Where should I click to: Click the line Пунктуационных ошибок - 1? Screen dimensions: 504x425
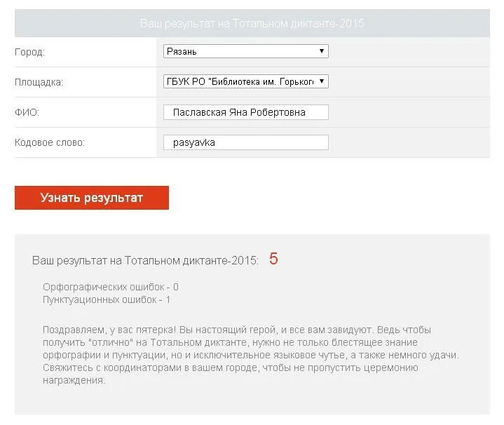pos(107,299)
